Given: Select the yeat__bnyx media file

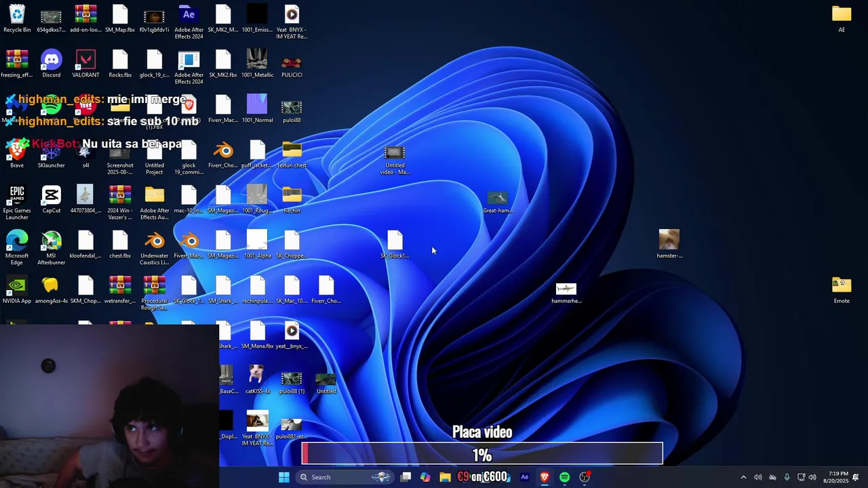Looking at the screenshot, I should [x=292, y=335].
